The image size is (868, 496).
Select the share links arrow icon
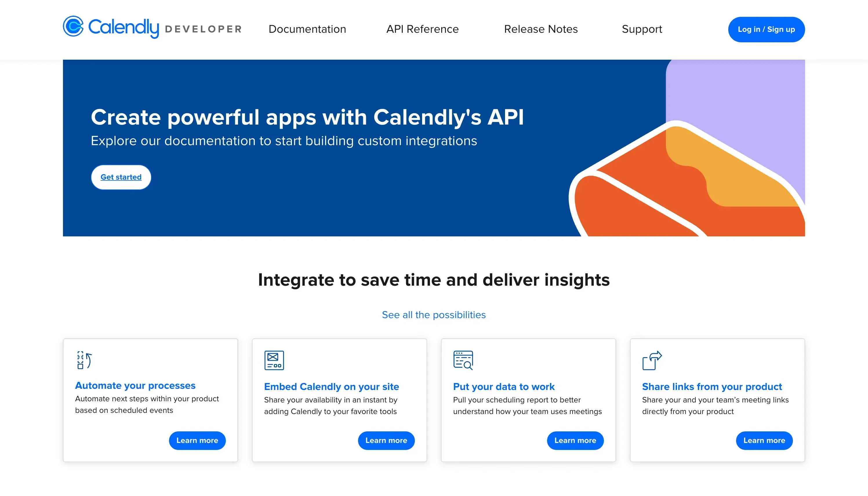coord(652,361)
